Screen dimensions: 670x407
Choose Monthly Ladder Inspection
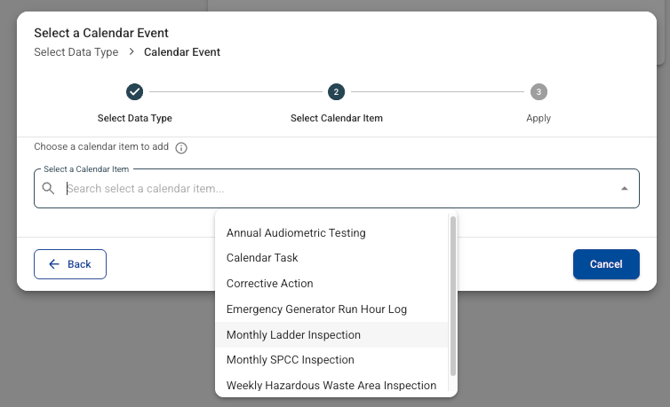click(293, 335)
